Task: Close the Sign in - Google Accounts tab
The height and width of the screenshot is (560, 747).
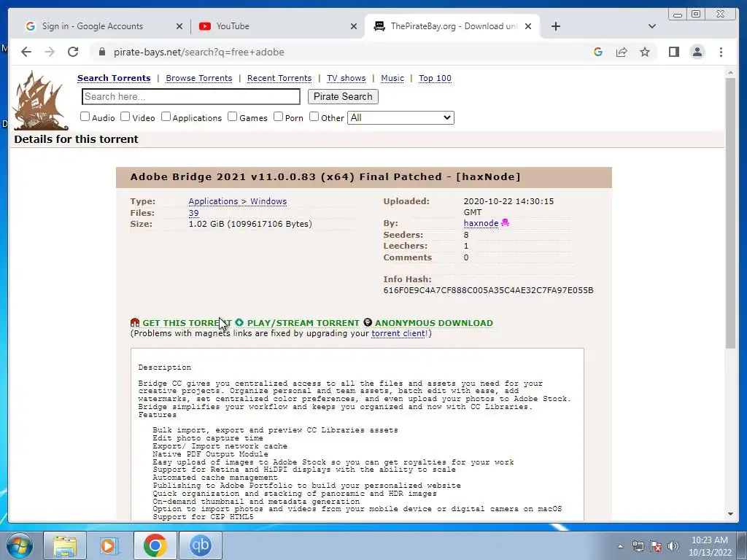Action: [179, 26]
